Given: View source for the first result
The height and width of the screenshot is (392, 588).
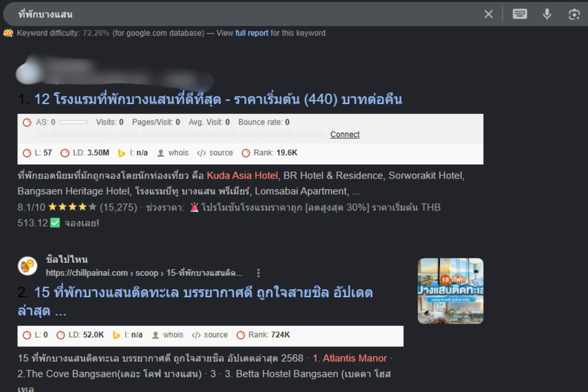Looking at the screenshot, I should 215,153.
